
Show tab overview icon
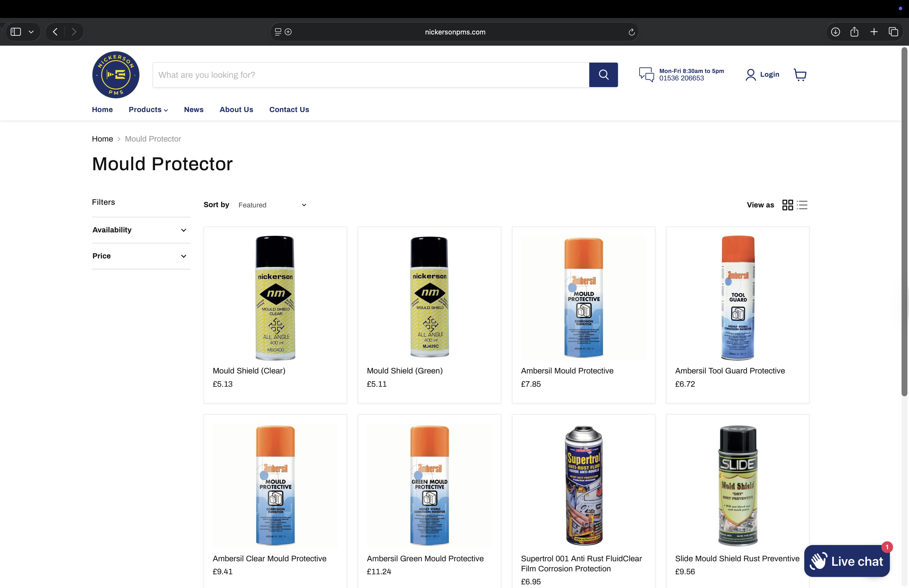click(x=893, y=32)
